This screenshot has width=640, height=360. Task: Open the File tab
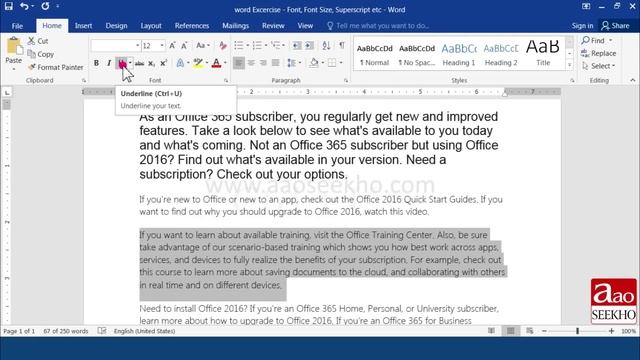pyautogui.click(x=17, y=26)
